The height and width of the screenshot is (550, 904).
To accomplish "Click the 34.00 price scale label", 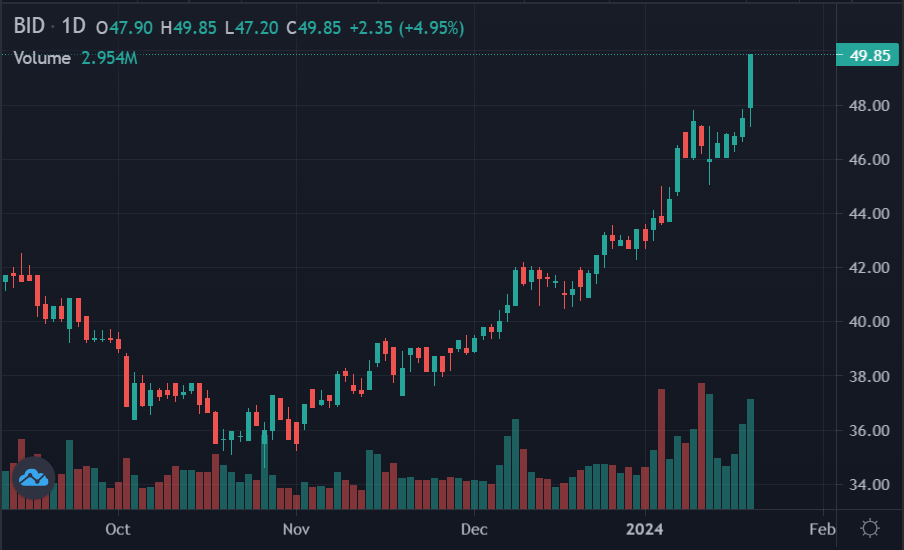I will coord(868,485).
